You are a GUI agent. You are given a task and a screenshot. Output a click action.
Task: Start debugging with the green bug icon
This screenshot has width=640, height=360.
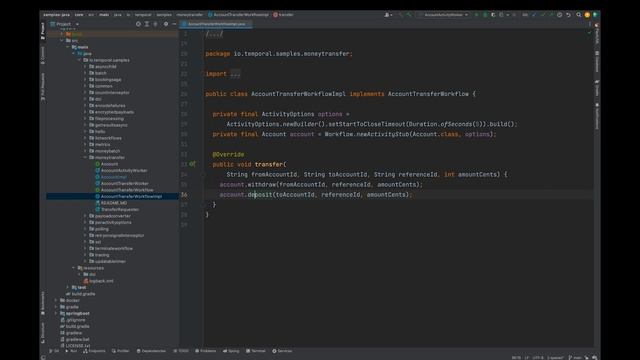pos(485,15)
